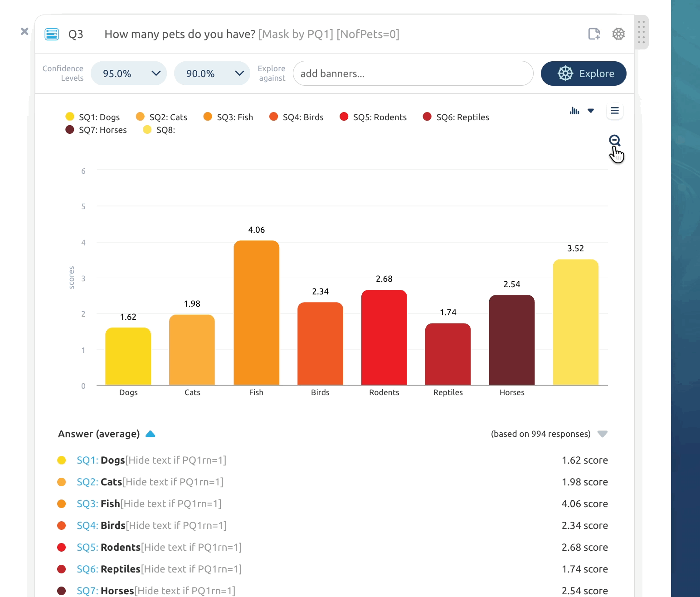700x597 pixels.
Task: Open the chart hamburger menu
Action: point(615,111)
